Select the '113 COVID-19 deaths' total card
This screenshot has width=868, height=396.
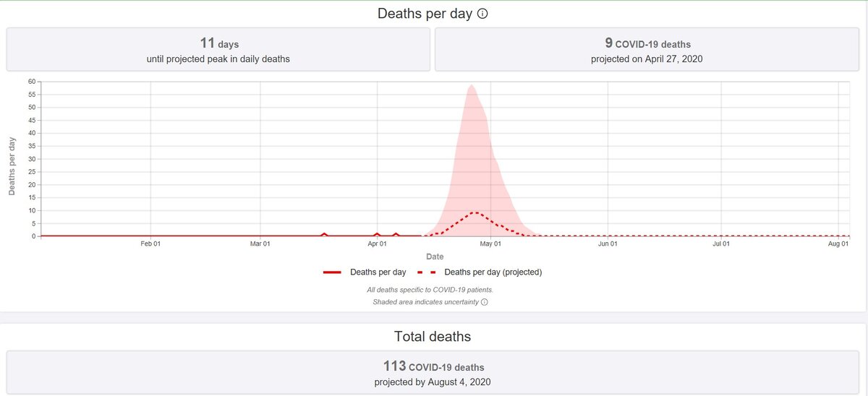433,373
